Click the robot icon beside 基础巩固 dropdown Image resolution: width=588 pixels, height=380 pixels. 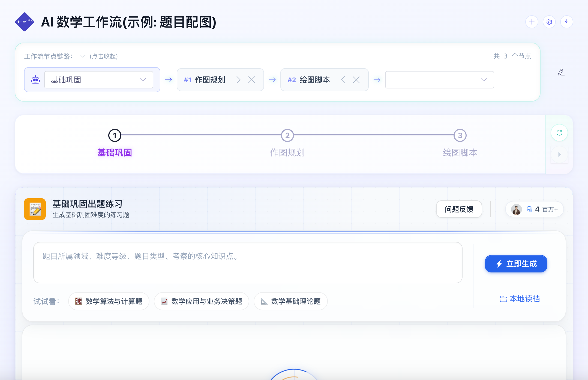(x=35, y=80)
